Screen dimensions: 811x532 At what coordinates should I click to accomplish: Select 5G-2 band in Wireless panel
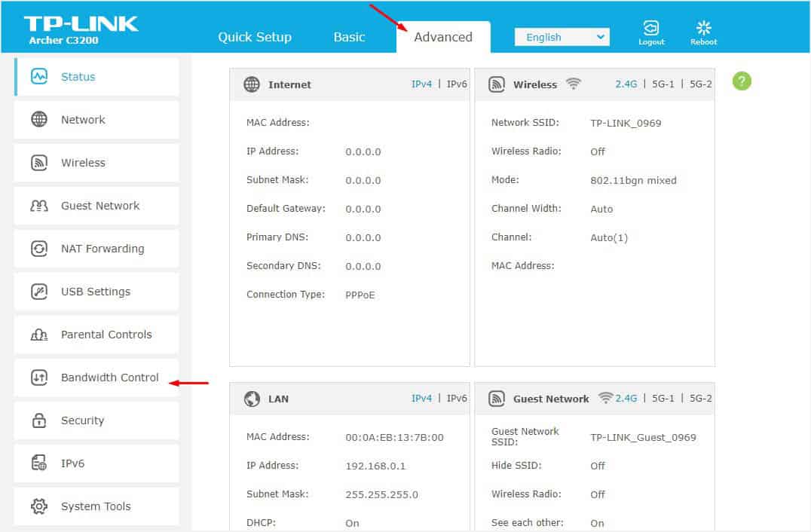(701, 84)
